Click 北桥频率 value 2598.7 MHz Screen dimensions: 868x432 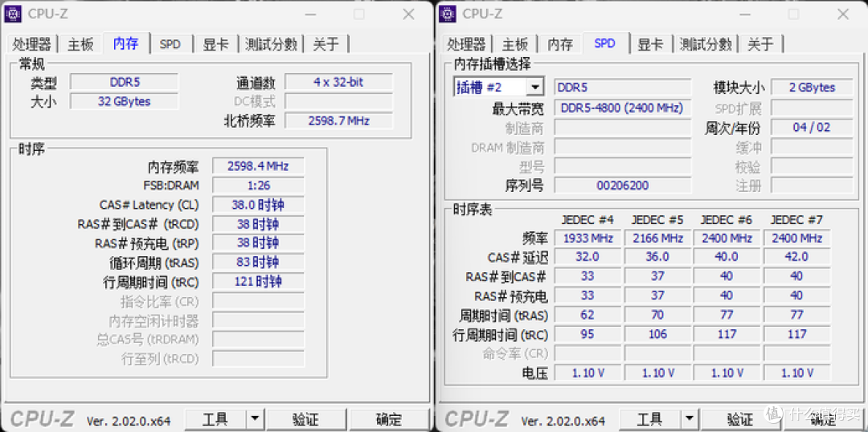pos(338,120)
